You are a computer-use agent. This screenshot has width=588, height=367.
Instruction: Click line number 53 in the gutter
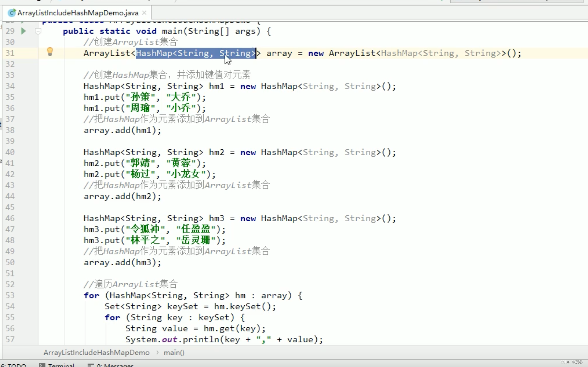click(x=10, y=295)
